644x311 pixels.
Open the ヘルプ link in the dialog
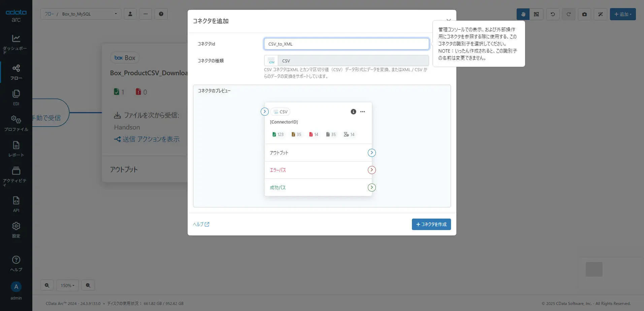pos(201,224)
